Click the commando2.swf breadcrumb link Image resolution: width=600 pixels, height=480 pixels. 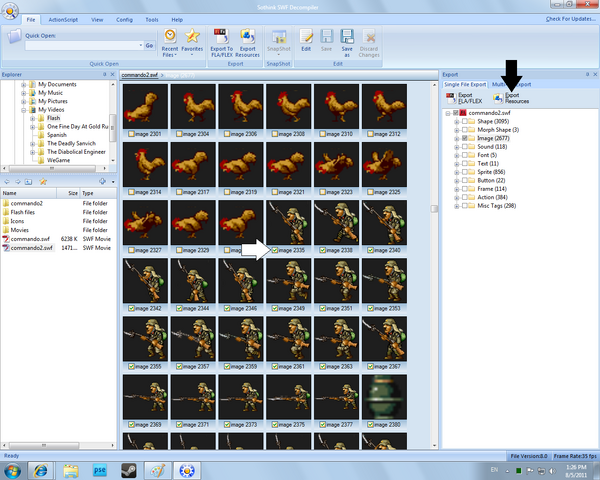point(139,75)
